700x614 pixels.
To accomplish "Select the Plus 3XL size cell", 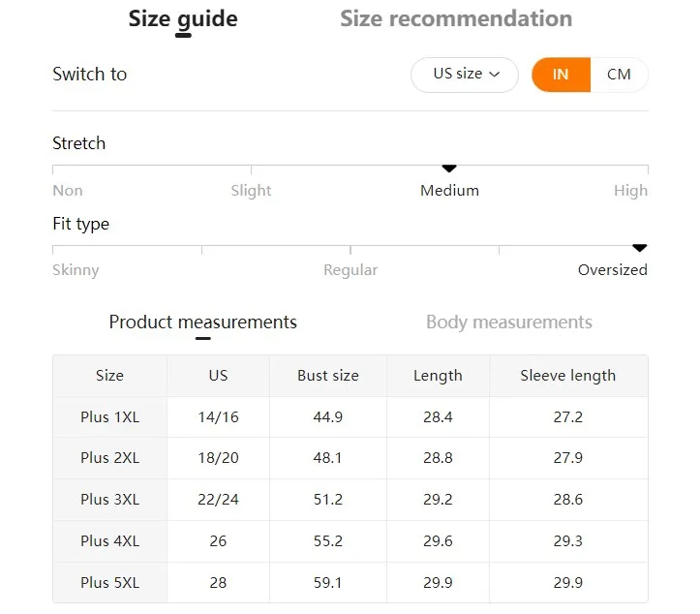I will pyautogui.click(x=109, y=500).
